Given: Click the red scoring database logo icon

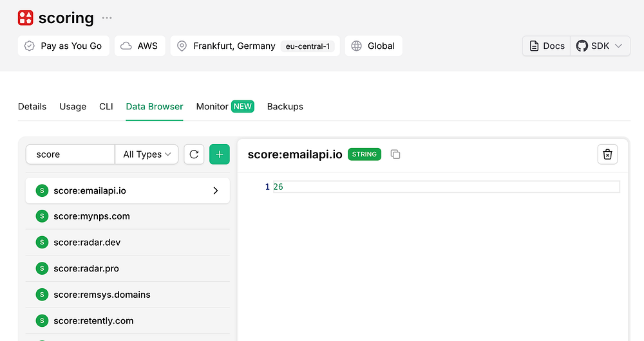Looking at the screenshot, I should coord(26,18).
